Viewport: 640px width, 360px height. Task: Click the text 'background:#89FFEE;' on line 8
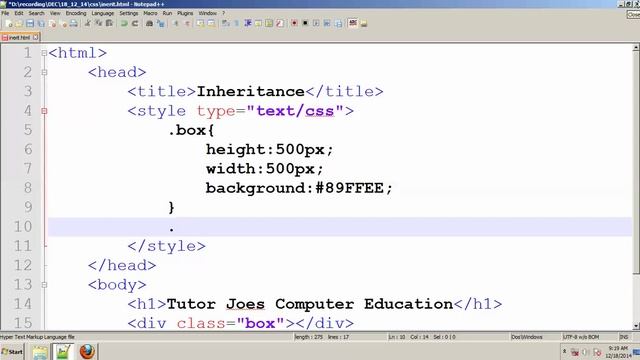(x=299, y=188)
